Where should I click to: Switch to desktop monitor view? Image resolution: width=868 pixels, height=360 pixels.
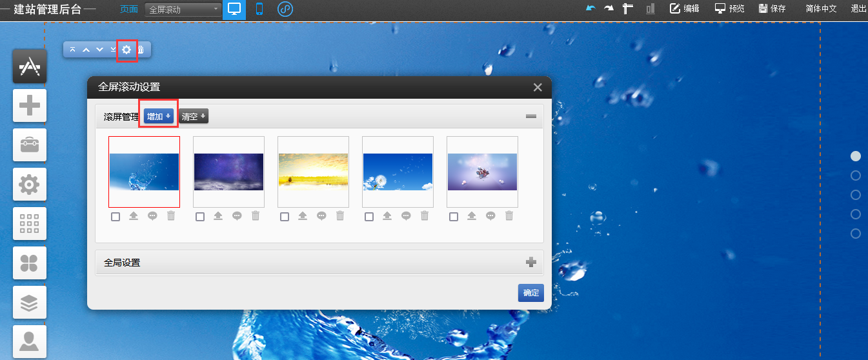(234, 9)
